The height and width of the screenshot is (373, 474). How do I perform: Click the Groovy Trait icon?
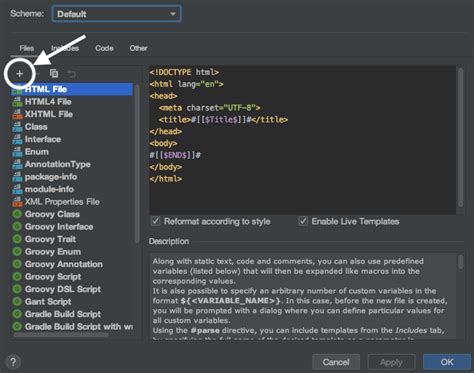pyautogui.click(x=17, y=239)
